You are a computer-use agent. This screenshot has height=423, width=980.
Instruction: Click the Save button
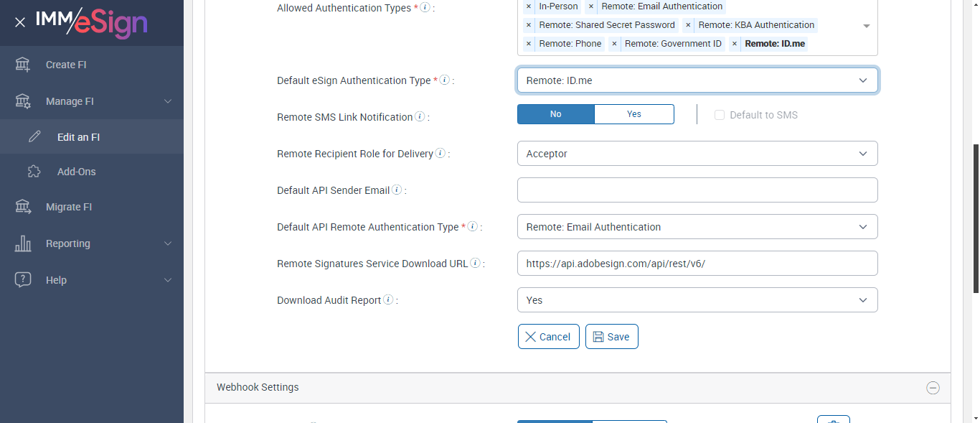pyautogui.click(x=611, y=337)
